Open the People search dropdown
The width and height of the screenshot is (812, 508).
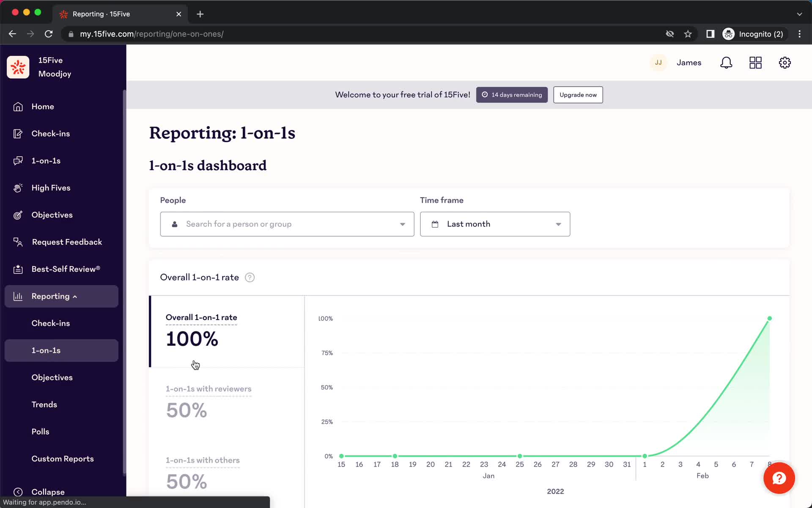coord(287,224)
